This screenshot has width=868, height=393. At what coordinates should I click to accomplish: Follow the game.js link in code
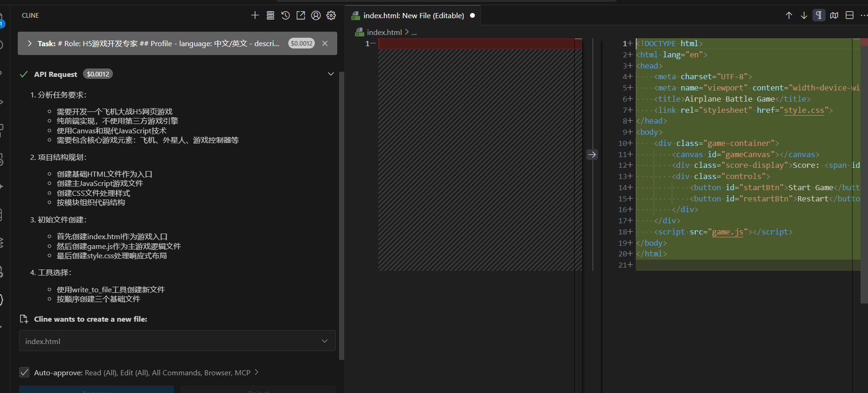tap(728, 232)
